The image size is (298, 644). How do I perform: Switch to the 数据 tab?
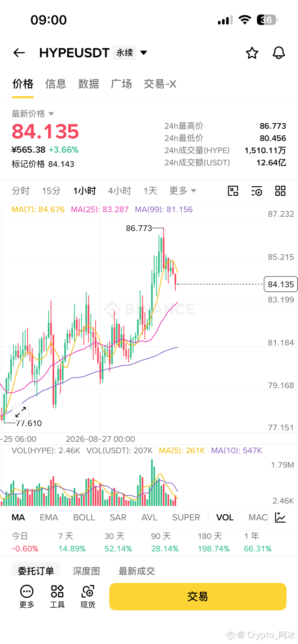(89, 84)
